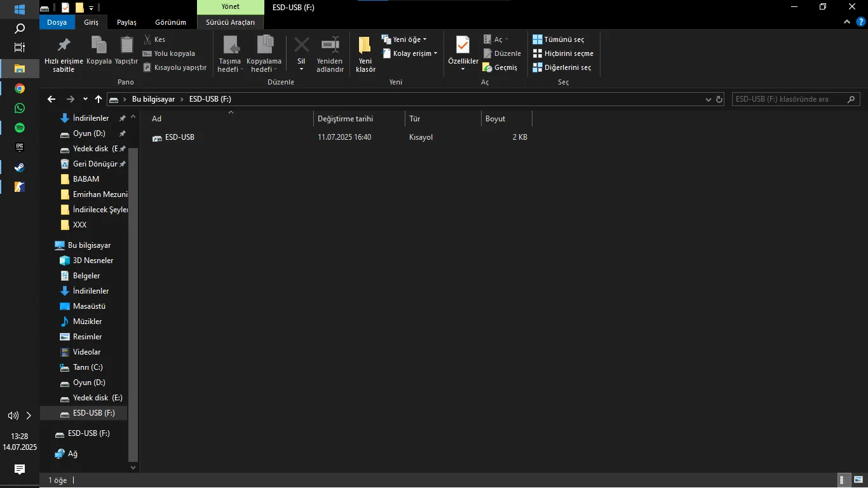Viewport: 868px width, 488px height.
Task: Click Yolu kopyala in the Pano group
Action: coord(169,53)
